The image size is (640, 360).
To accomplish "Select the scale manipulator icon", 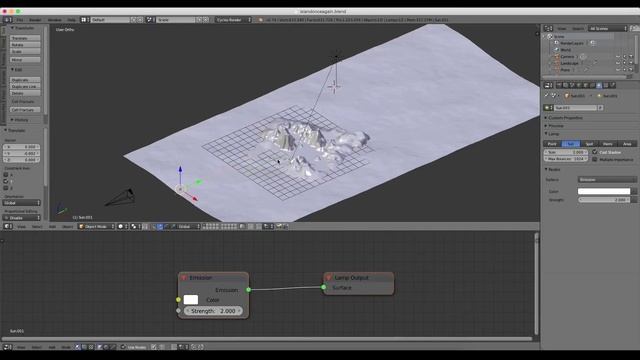I will coord(173,226).
